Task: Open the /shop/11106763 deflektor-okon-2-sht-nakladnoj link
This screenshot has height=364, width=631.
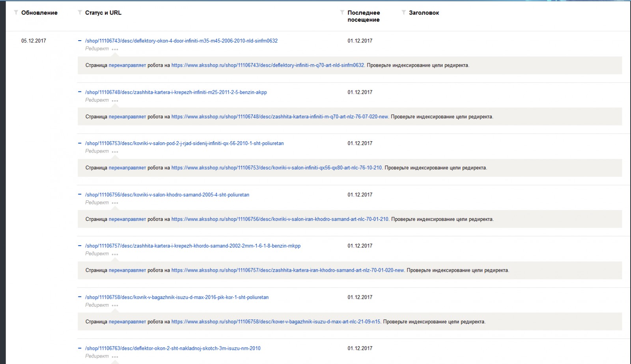Action: click(x=173, y=348)
